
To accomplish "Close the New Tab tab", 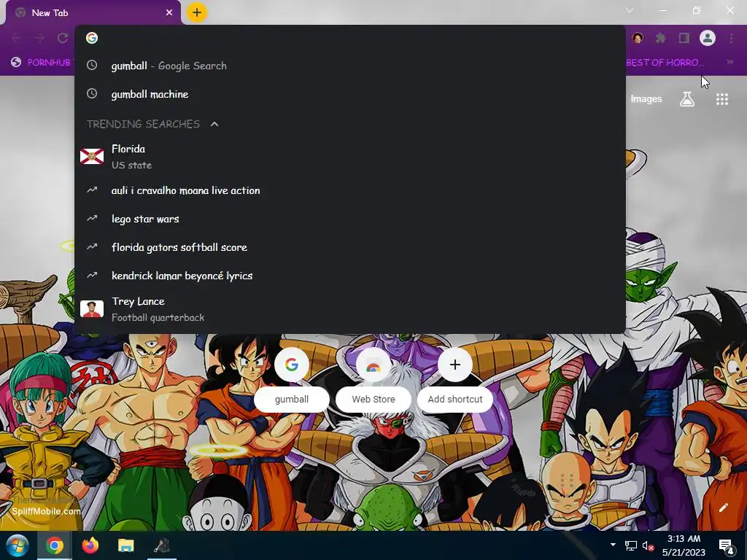I will pos(169,13).
